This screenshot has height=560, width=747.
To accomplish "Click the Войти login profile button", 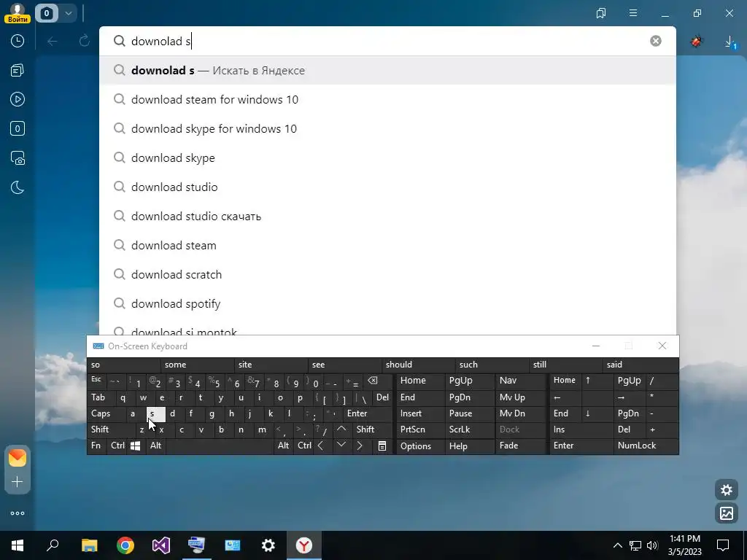I will point(18,13).
